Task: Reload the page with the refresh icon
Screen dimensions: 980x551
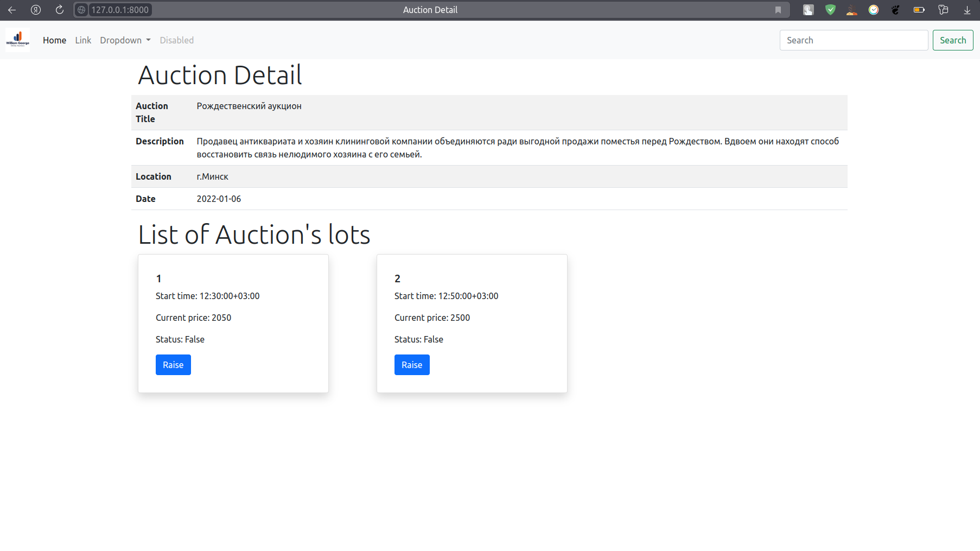Action: pyautogui.click(x=59, y=10)
